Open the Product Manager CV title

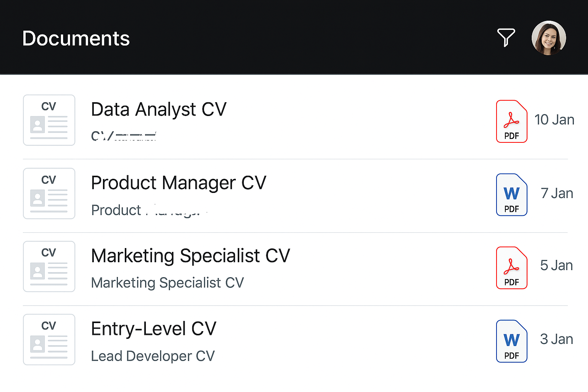(178, 183)
